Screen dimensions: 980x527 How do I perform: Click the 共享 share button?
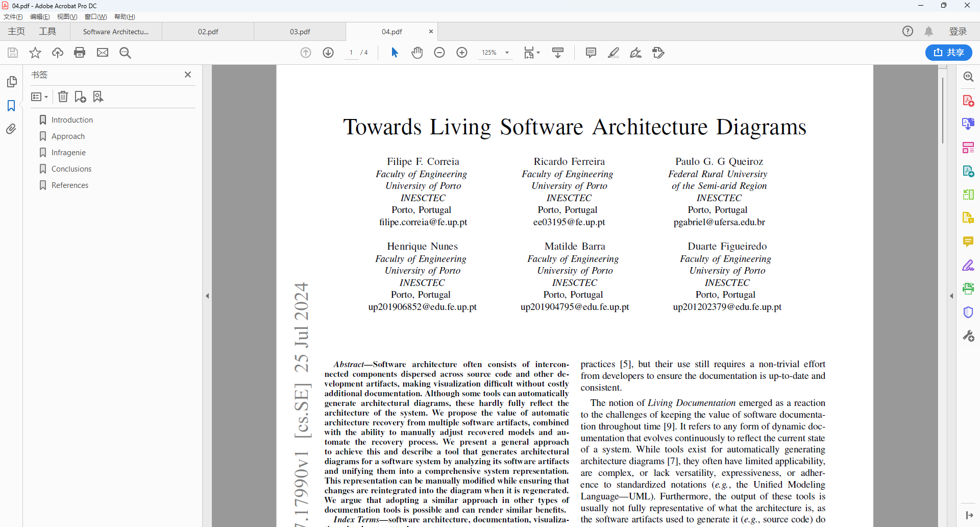tap(948, 53)
